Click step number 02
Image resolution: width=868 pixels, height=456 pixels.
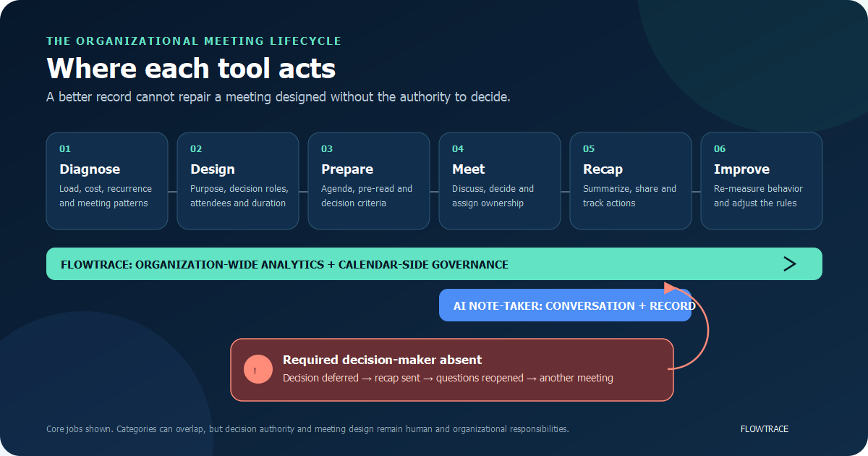(x=196, y=149)
